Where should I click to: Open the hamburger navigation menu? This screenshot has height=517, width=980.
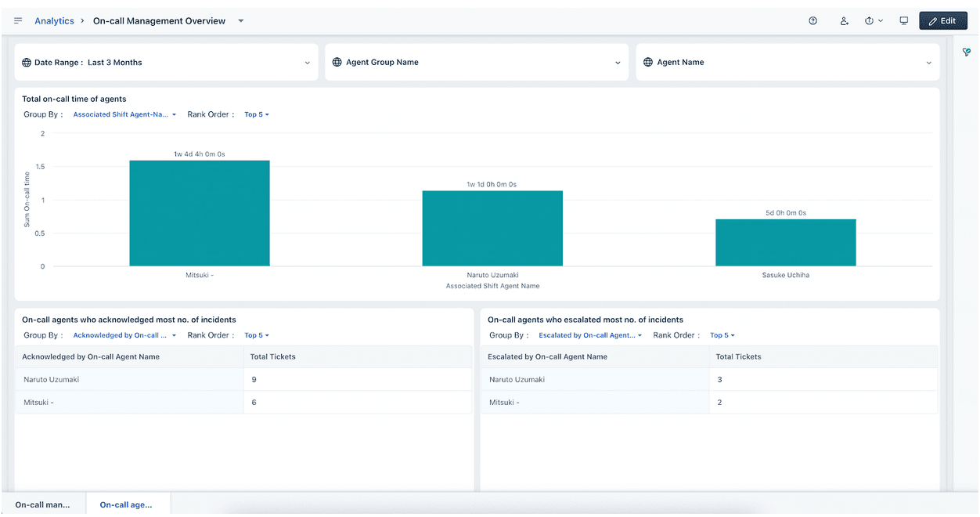click(18, 21)
